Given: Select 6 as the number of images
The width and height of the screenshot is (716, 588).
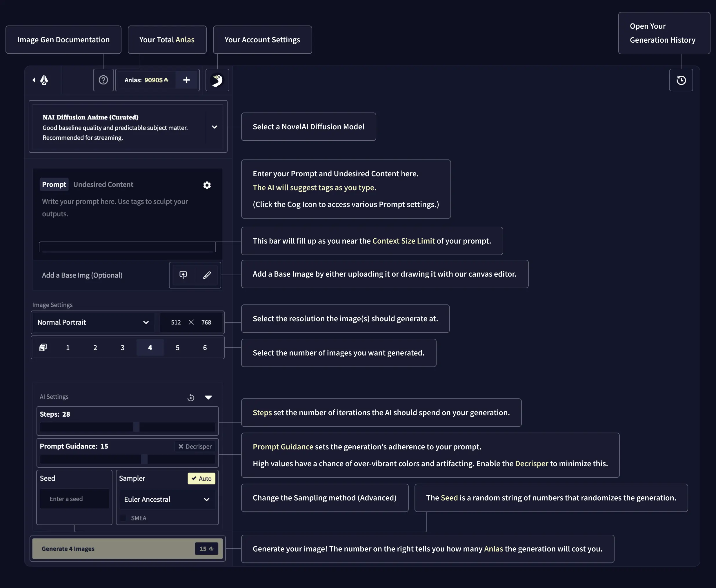Looking at the screenshot, I should [x=205, y=347].
